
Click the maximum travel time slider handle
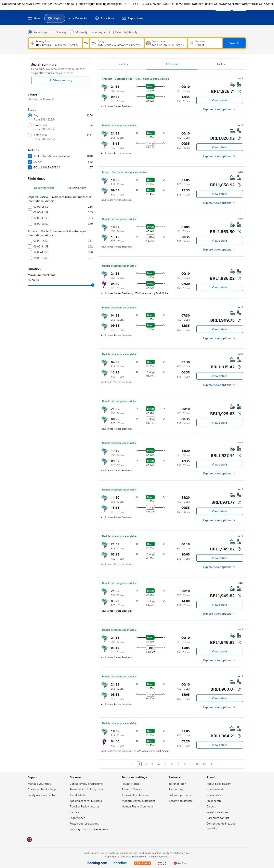[x=93, y=285]
